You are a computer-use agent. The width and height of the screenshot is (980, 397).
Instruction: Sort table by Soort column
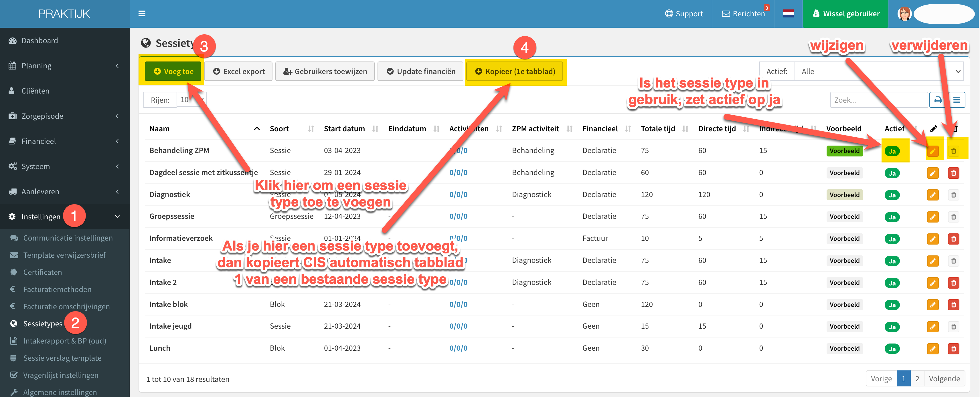pyautogui.click(x=291, y=128)
